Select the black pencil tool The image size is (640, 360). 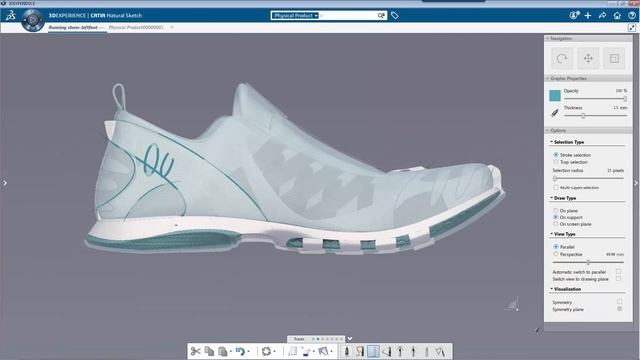347,351
